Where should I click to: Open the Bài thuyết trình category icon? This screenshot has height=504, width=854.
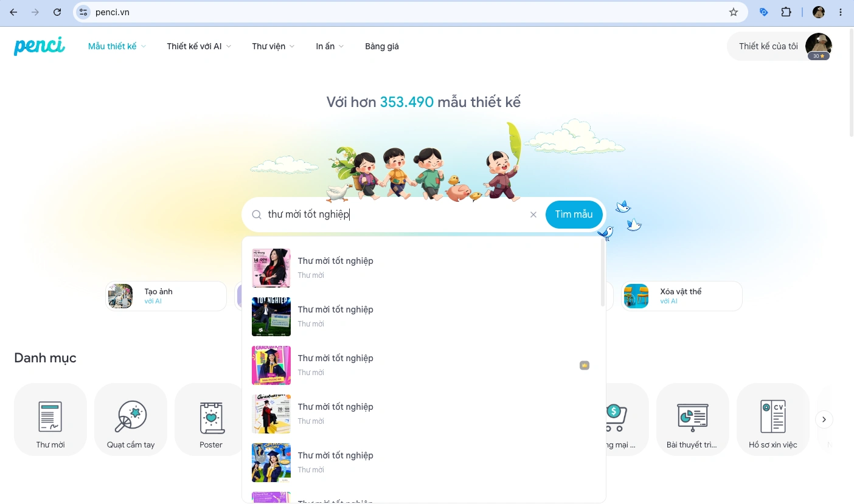click(x=693, y=419)
